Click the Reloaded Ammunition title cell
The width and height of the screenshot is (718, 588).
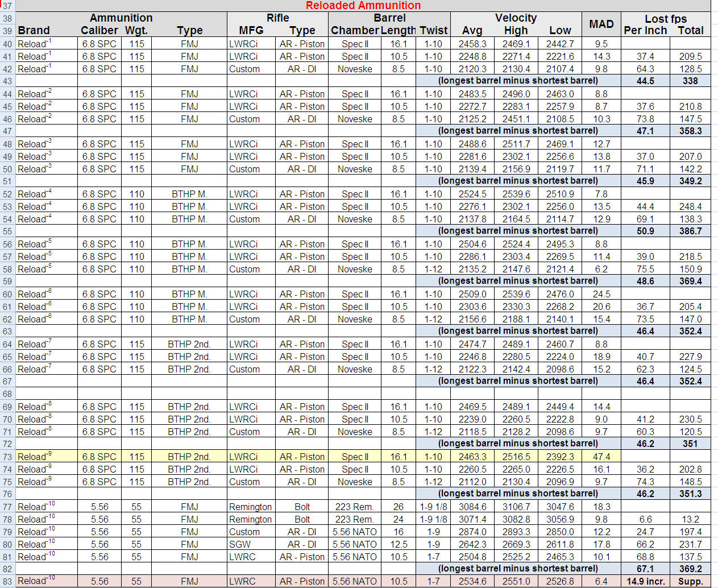pyautogui.click(x=363, y=6)
